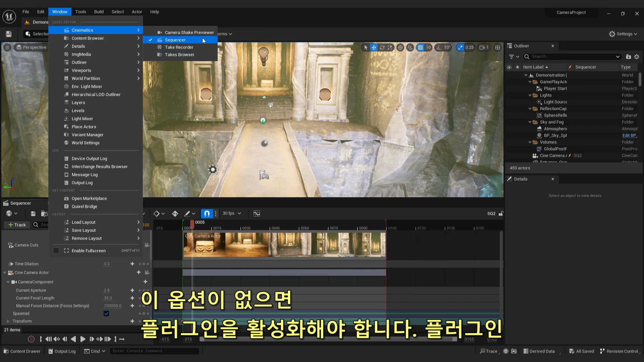Expand the Transform track
This screenshot has height=362, width=644.
pos(8,321)
